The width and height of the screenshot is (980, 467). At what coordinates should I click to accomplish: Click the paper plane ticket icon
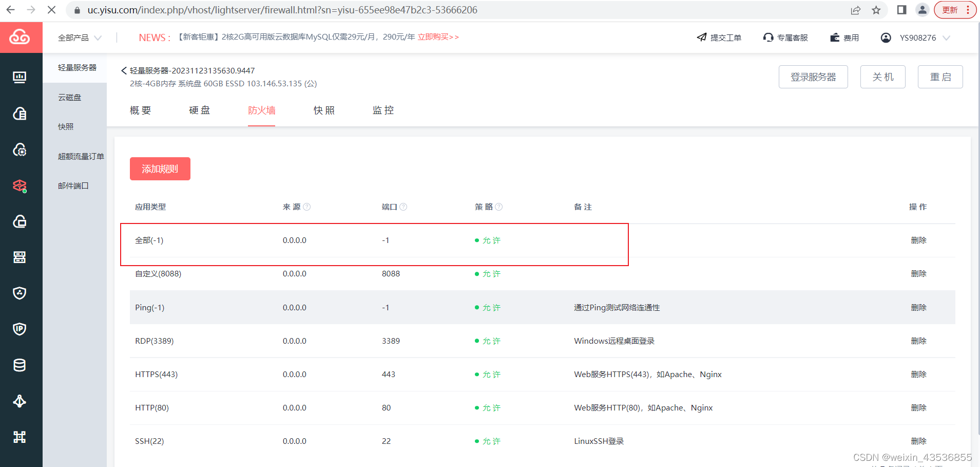(702, 37)
